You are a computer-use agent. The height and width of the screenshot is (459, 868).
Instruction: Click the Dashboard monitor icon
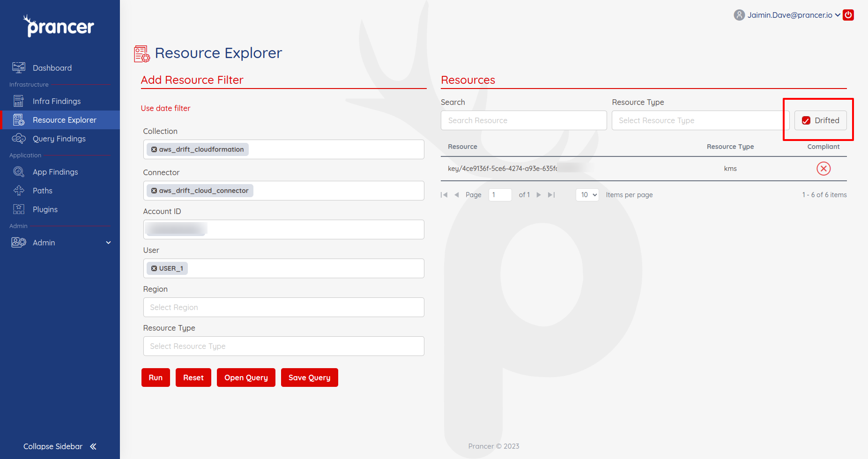pos(19,68)
